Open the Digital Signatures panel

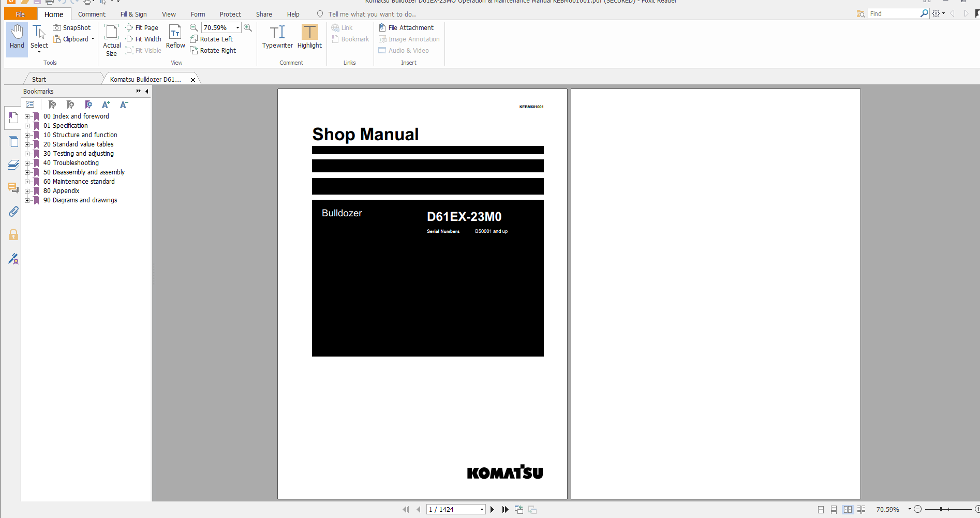pyautogui.click(x=13, y=258)
